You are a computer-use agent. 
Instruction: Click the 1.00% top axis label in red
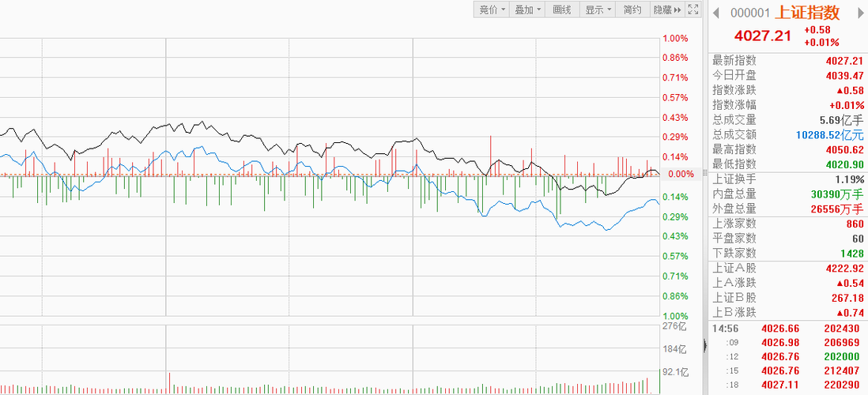tap(675, 38)
